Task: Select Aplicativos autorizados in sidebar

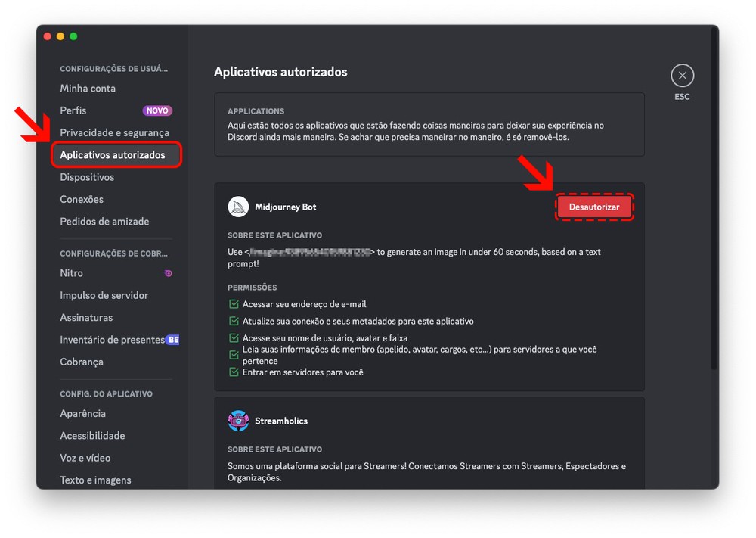Action: tap(113, 155)
